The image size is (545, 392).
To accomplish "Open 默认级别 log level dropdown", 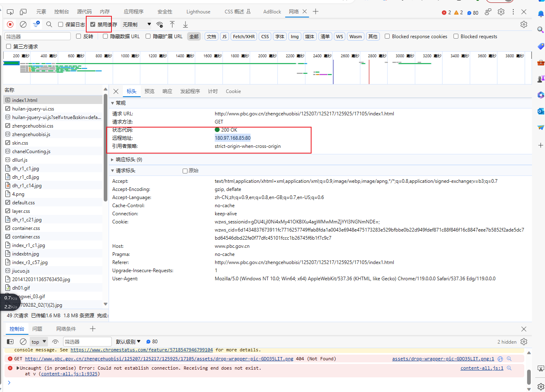I will pos(128,342).
